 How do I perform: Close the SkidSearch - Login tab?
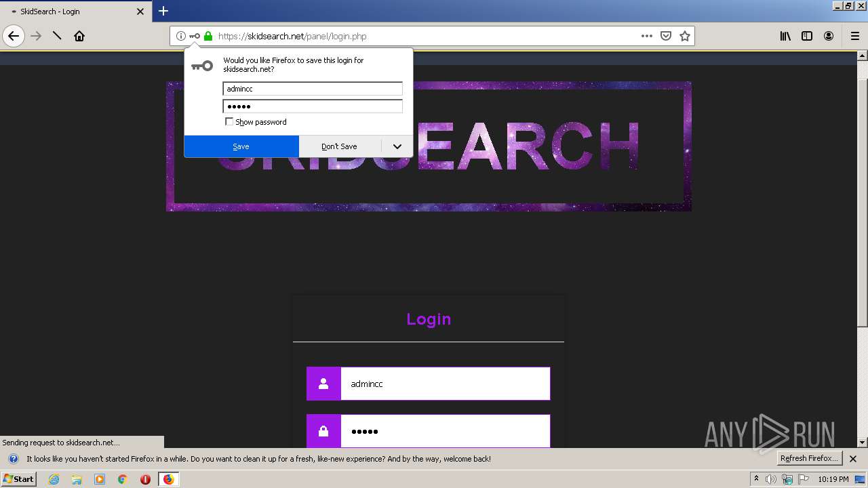[140, 12]
